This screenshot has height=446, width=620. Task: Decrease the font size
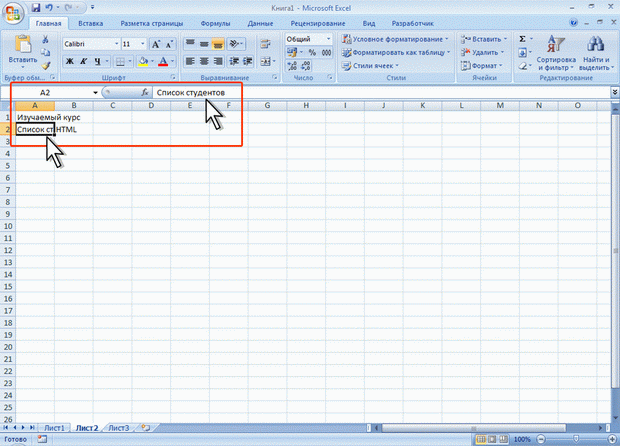click(169, 44)
